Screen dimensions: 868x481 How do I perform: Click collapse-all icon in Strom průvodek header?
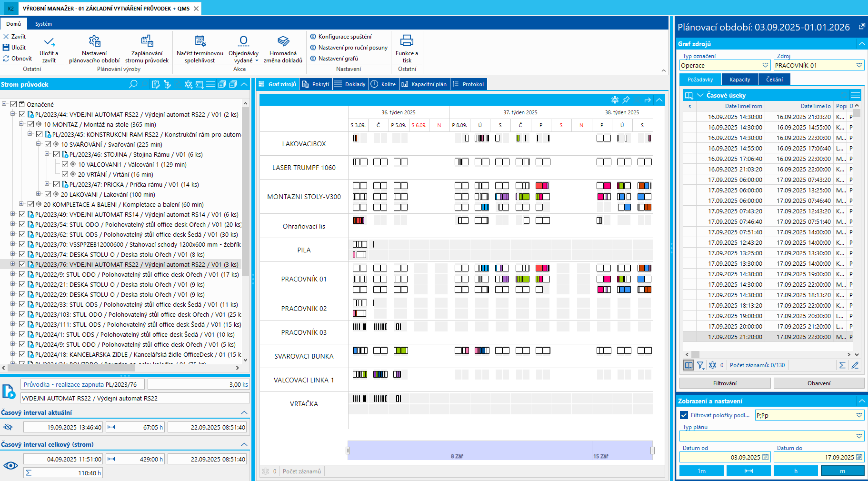tap(233, 84)
